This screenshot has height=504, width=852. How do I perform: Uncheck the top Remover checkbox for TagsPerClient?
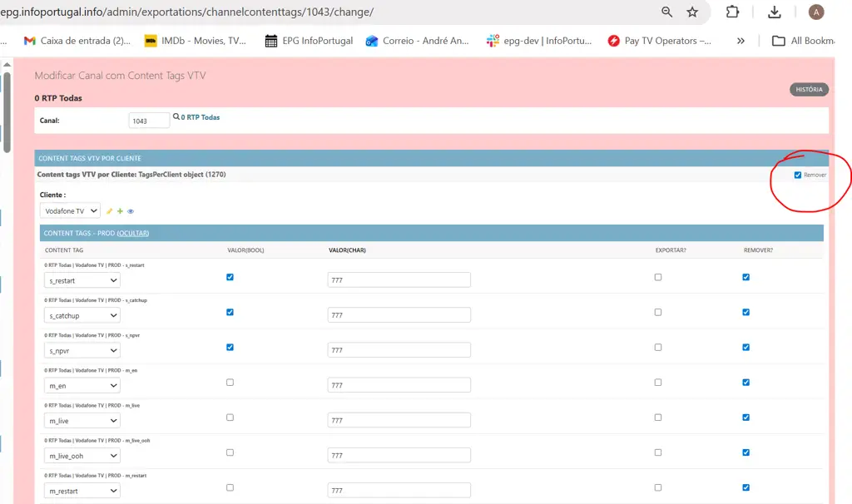tap(798, 175)
